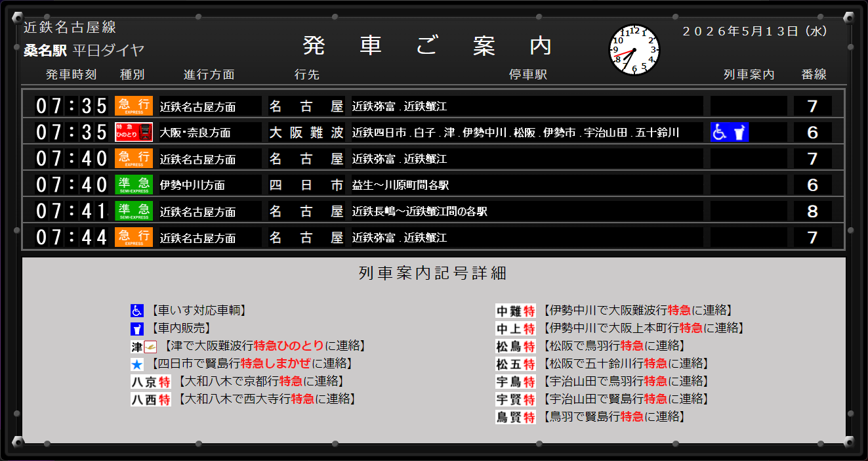Click the 進行方面 column header

point(209,75)
